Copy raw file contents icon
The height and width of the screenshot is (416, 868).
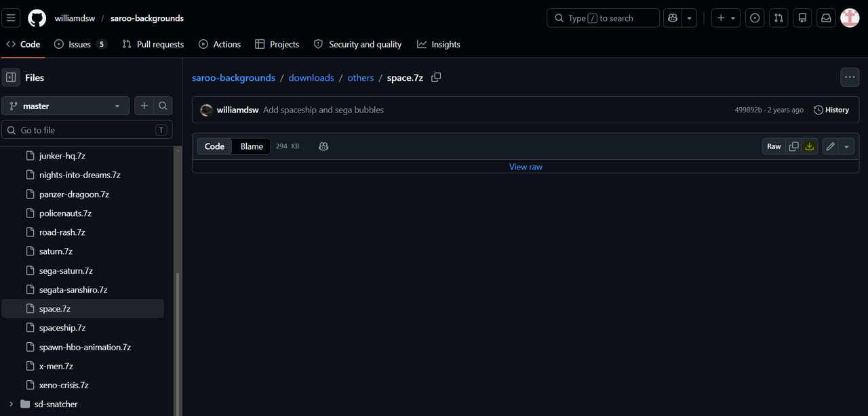coord(793,146)
